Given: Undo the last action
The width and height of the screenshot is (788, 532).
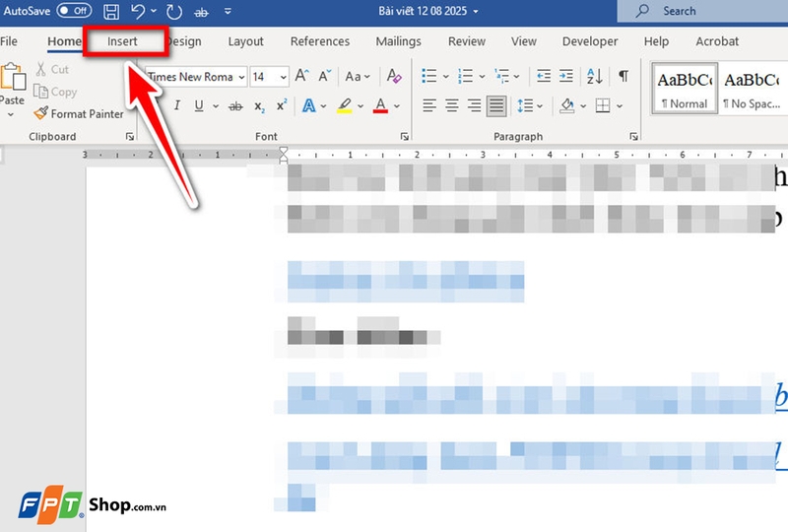Looking at the screenshot, I should coord(138,11).
